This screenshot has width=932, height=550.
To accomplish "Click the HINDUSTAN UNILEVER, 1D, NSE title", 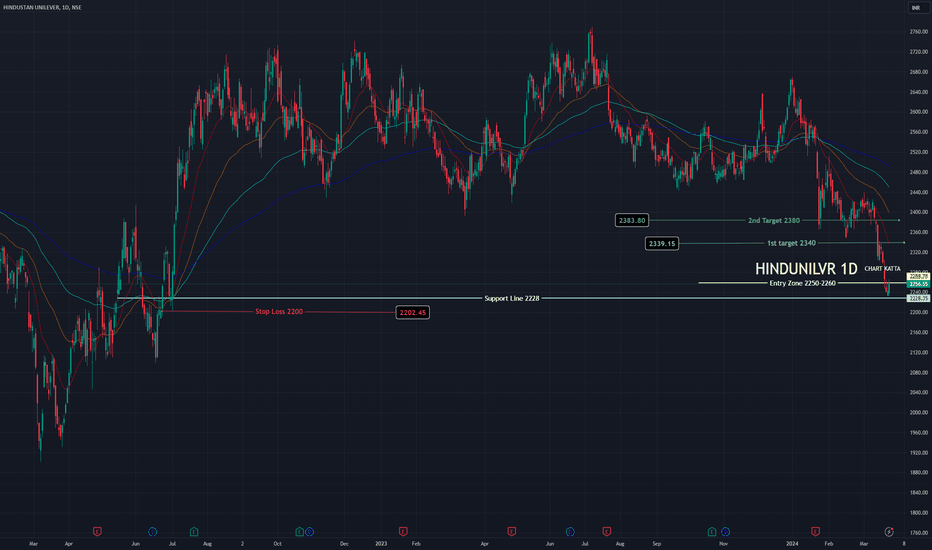I will coord(42,7).
